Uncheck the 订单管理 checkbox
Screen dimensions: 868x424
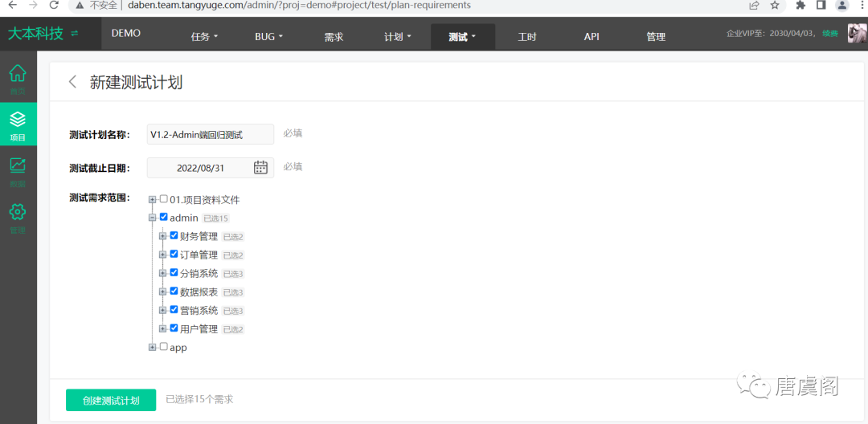tap(174, 255)
